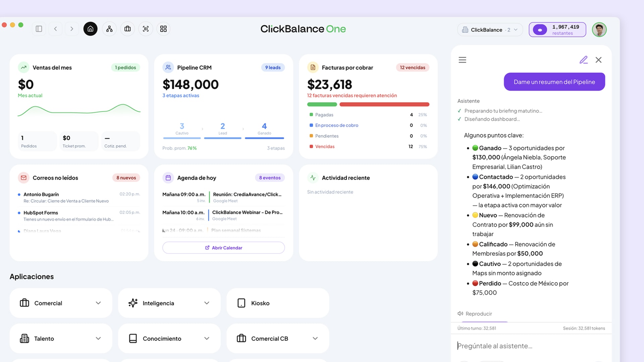Open the ClickBalance company dropdown
Image resolution: width=644 pixels, height=362 pixels.
490,30
